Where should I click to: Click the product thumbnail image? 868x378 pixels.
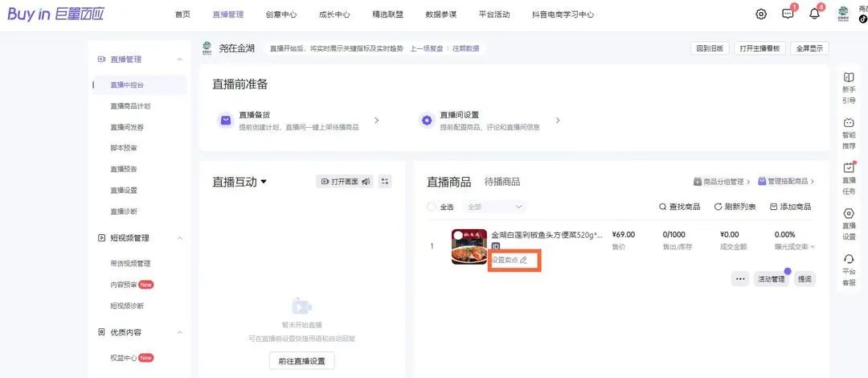point(468,246)
